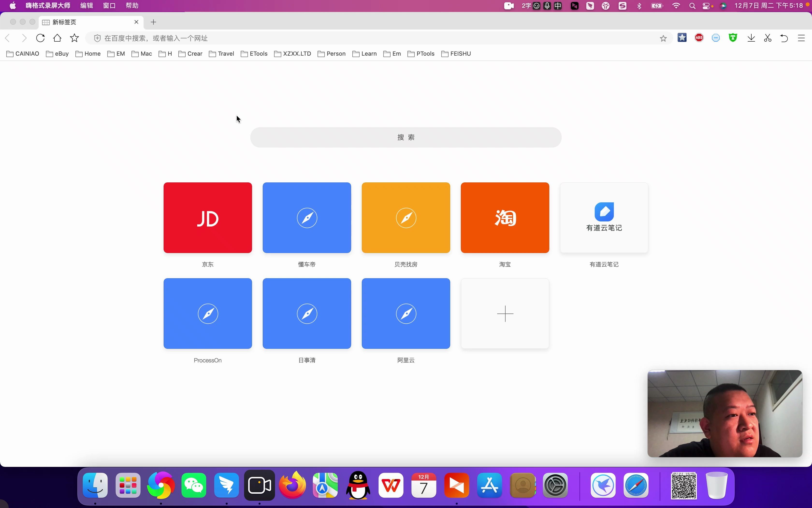
Task: Open the 编辑 menu in menu bar
Action: 87,6
